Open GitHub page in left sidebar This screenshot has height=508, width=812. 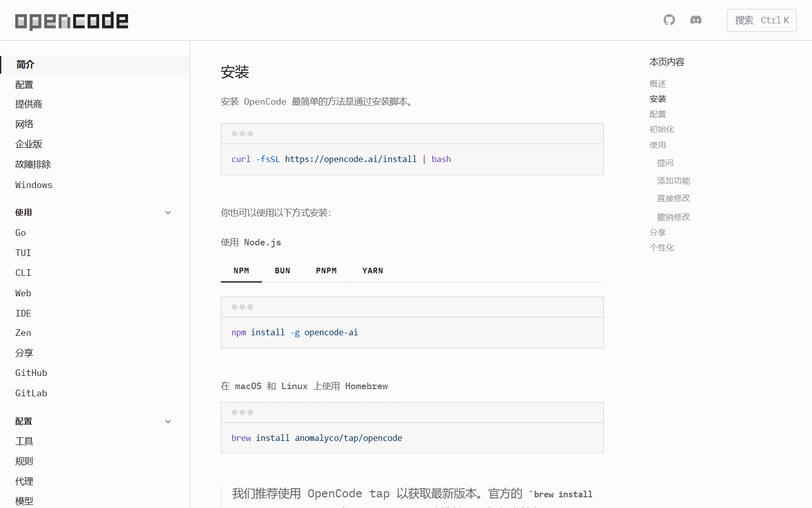coord(31,373)
